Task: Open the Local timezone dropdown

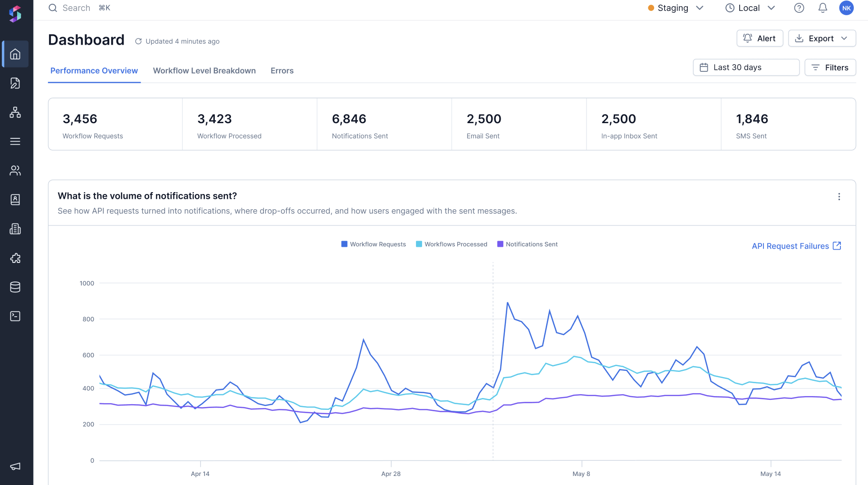Action: coord(750,8)
